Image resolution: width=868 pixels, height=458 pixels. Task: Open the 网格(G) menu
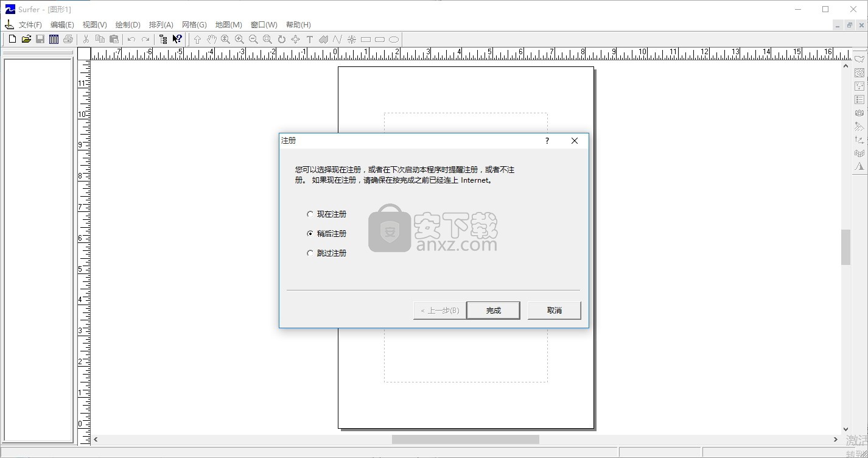coord(194,25)
